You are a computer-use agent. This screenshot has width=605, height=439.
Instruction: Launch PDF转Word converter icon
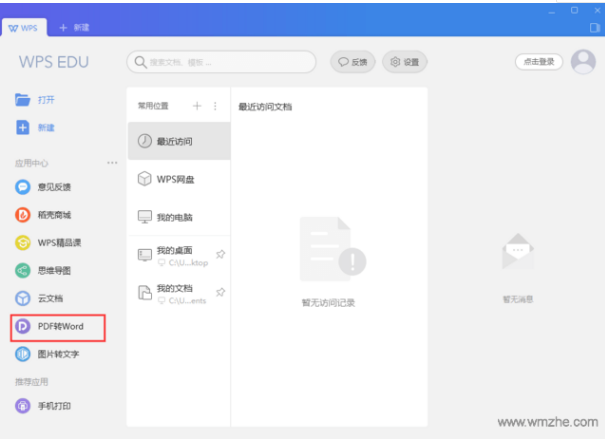point(22,326)
